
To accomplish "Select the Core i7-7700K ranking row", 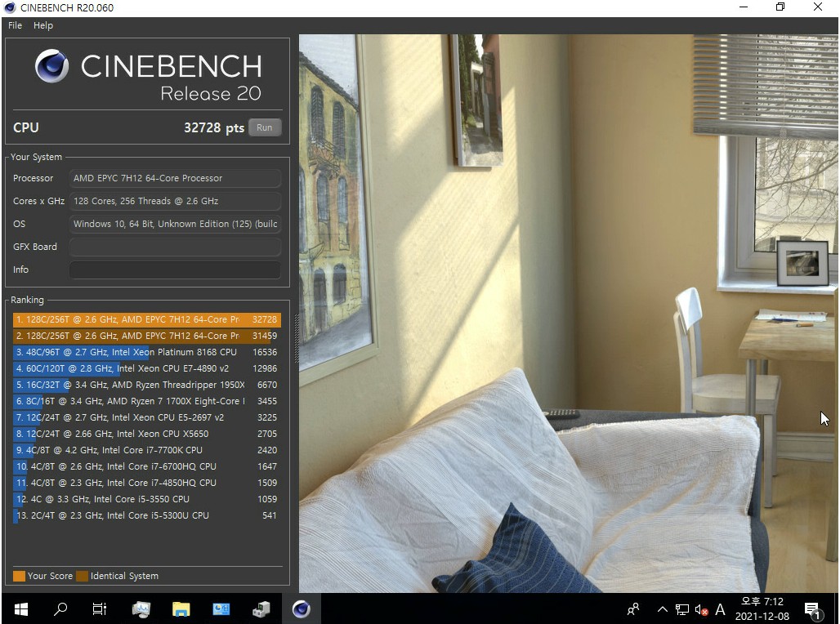I will pos(147,450).
